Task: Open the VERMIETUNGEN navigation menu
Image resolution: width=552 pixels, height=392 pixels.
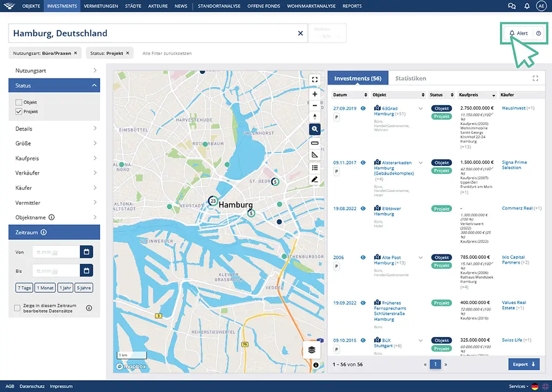Action: (101, 6)
